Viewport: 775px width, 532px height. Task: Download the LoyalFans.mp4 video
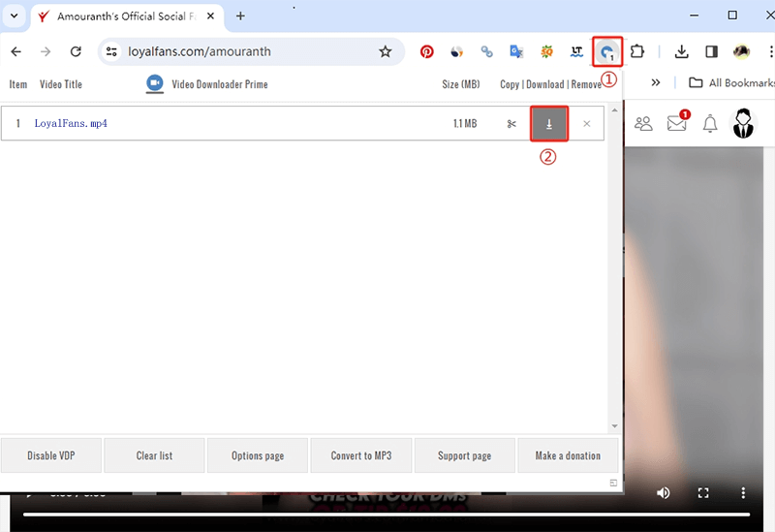tap(549, 124)
